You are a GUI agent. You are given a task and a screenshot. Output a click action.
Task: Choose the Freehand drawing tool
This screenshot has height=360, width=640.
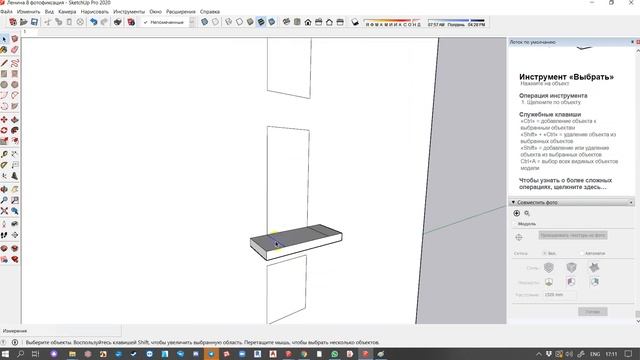(x=15, y=63)
